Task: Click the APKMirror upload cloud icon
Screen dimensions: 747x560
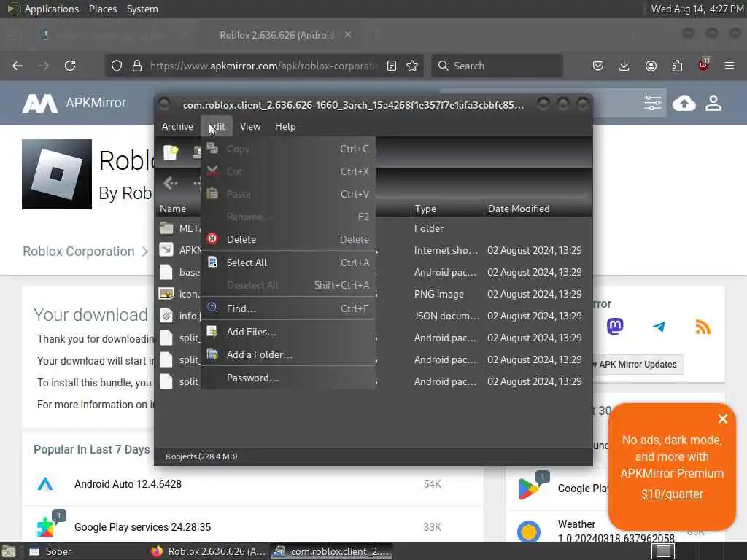Action: coord(684,103)
